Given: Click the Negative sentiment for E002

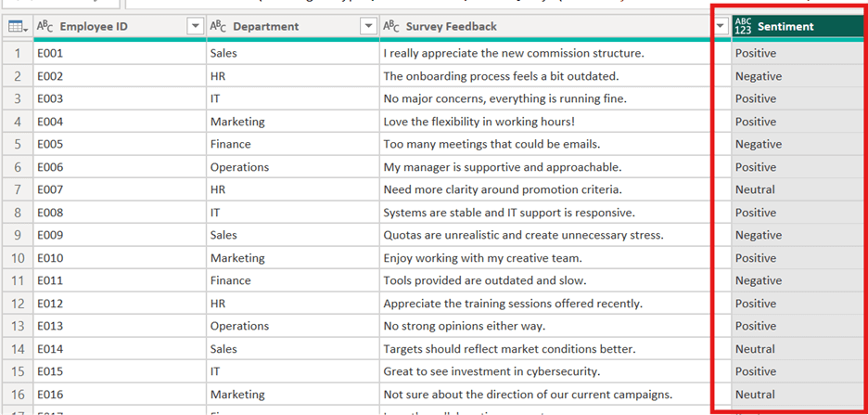Looking at the screenshot, I should point(799,76).
